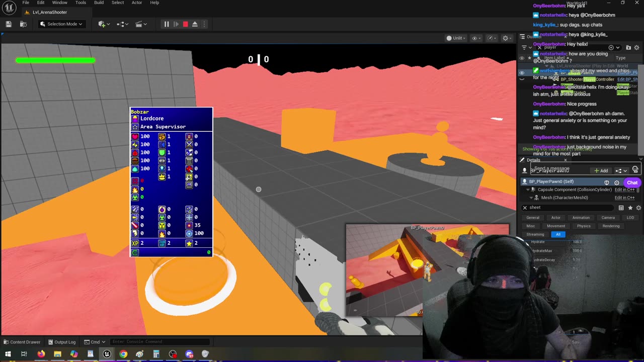Click the Unreal Engine logo icon
Viewport: 644px width, 362px height.
10,8
